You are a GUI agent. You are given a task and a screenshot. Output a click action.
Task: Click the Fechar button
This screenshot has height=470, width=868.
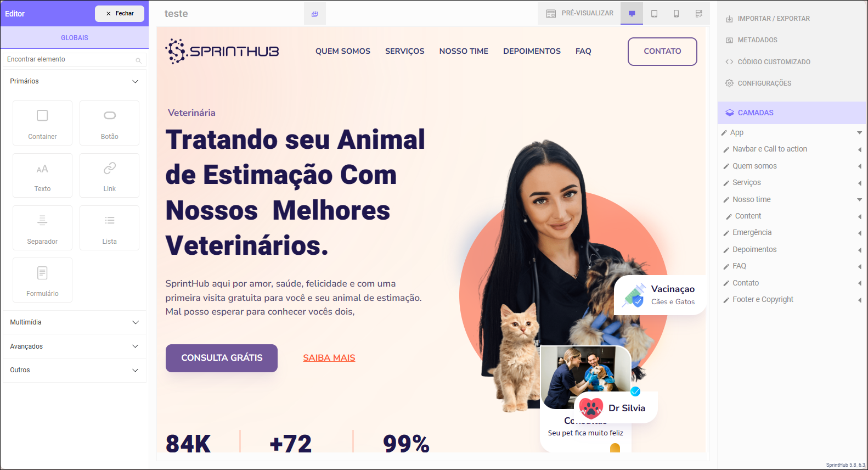[x=120, y=14]
